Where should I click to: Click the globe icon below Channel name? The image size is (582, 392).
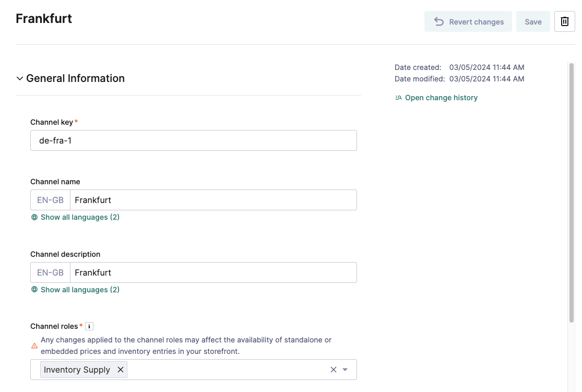pyautogui.click(x=34, y=217)
